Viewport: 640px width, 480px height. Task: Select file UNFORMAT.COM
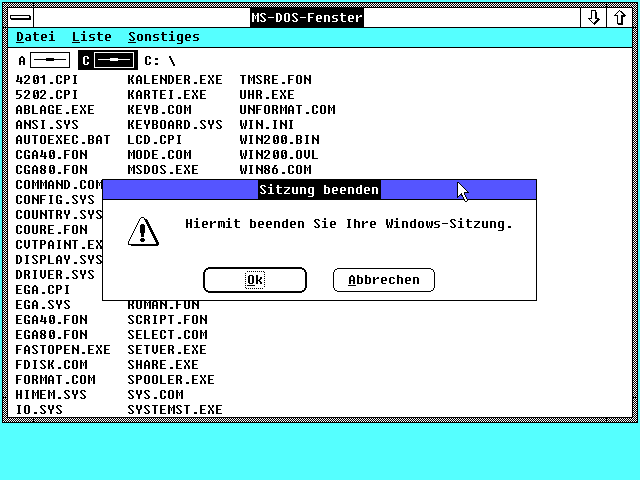[287, 110]
